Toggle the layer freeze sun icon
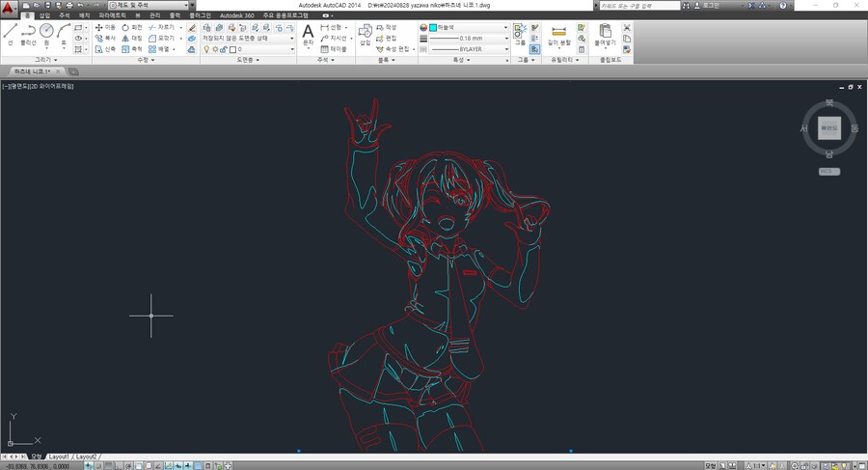Screen dimensions: 868x470 [215, 49]
